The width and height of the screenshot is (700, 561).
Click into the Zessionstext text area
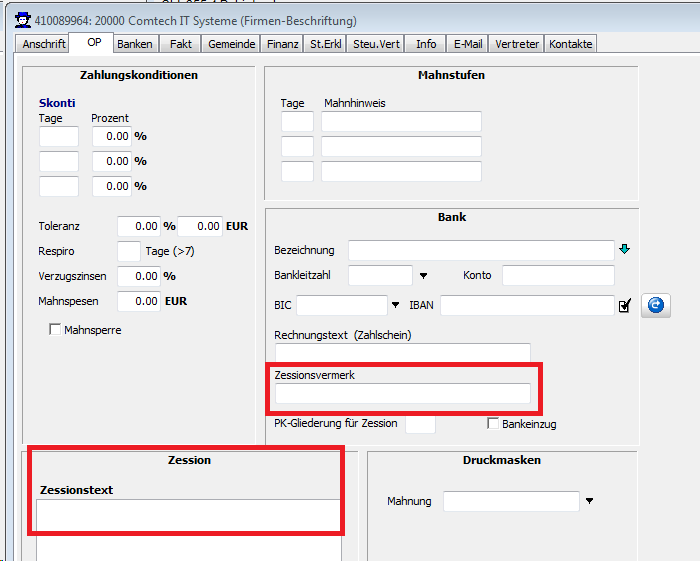[x=188, y=515]
